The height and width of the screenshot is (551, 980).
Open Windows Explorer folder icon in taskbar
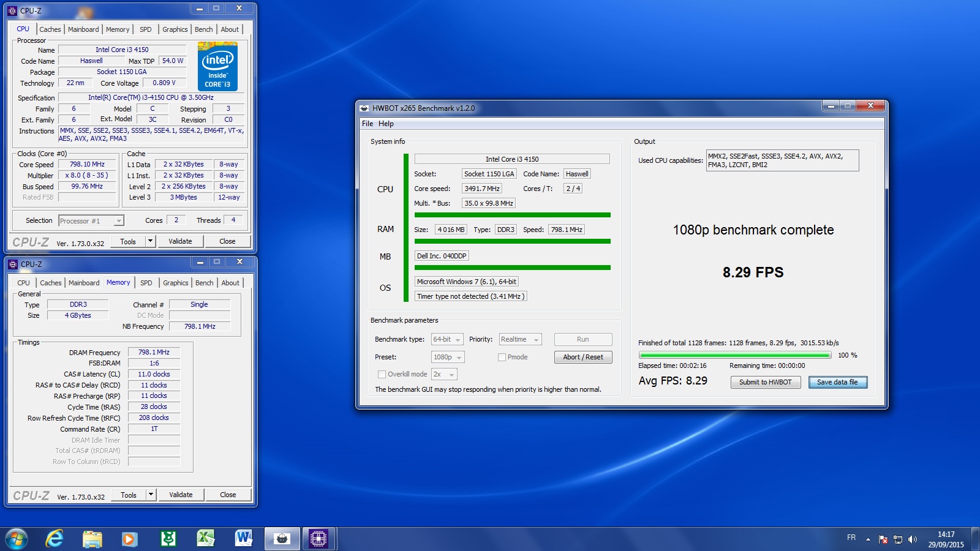92,539
